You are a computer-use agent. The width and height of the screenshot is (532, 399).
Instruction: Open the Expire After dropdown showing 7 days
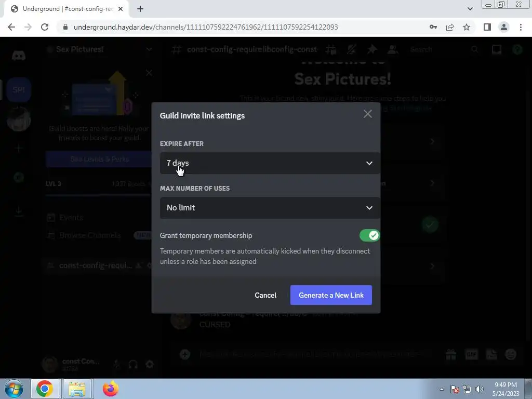[270, 163]
